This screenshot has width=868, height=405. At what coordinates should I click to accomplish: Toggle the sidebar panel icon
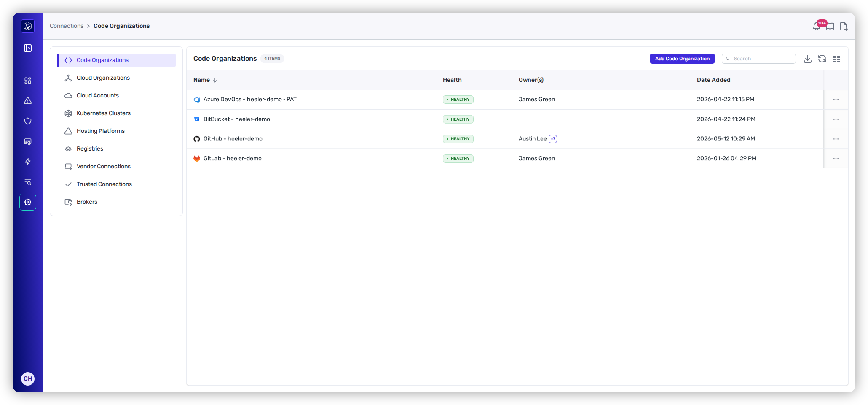tap(28, 48)
